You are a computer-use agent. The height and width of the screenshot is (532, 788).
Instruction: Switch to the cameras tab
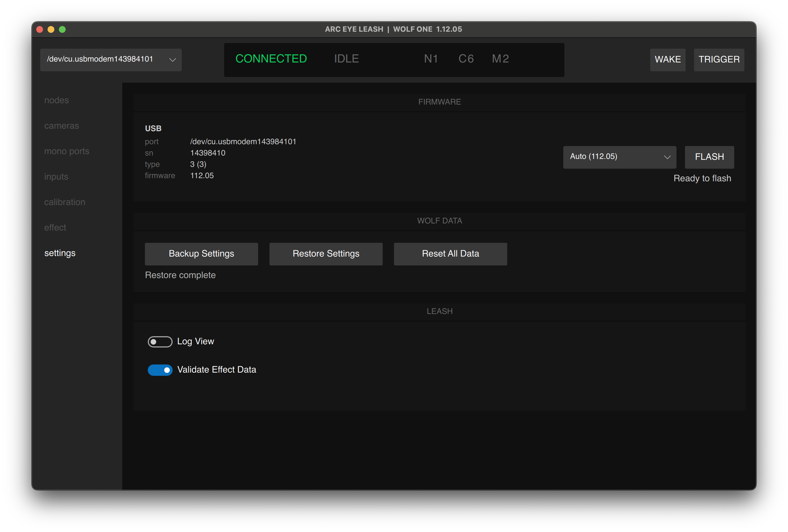(61, 126)
